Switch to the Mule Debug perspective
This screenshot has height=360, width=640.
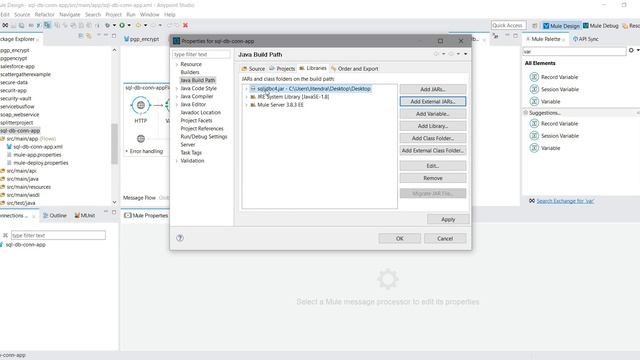point(601,26)
